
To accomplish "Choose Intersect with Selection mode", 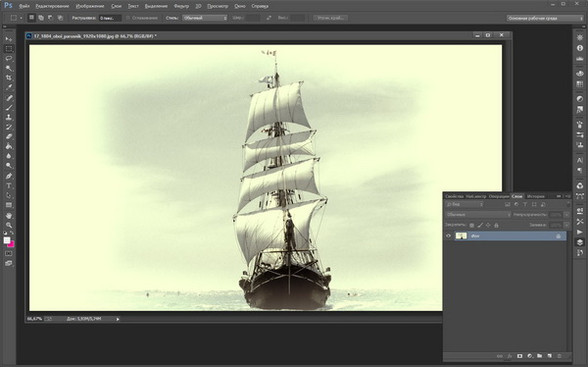I will coord(60,18).
